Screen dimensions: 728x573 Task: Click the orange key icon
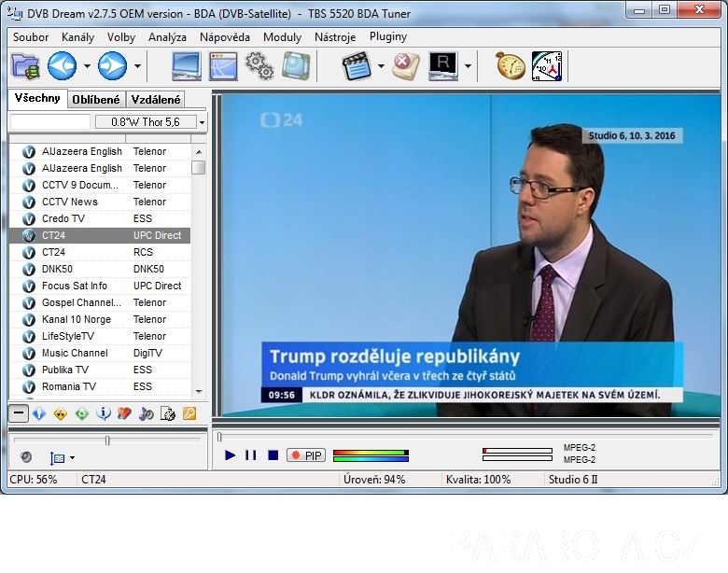pos(189,413)
